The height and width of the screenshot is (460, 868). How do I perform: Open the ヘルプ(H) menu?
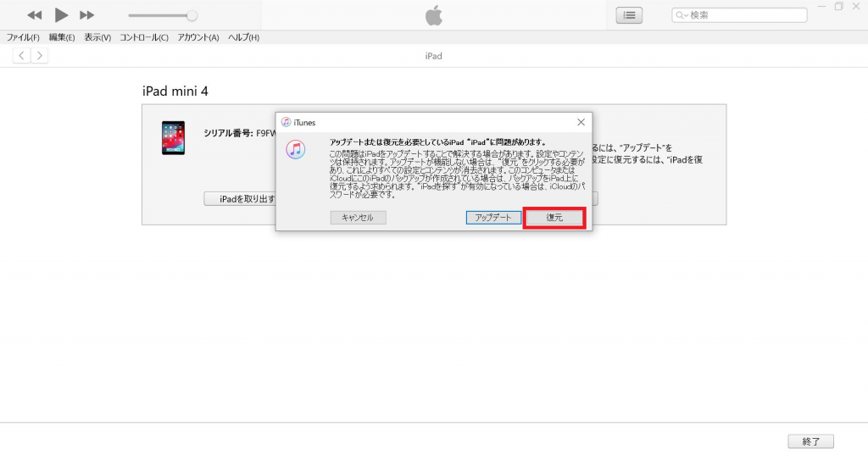pyautogui.click(x=243, y=37)
